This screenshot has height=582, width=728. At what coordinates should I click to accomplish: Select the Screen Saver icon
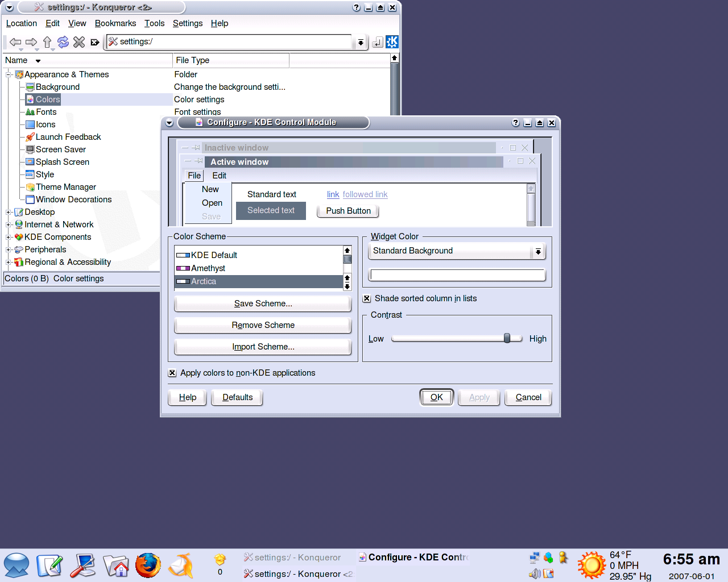pyautogui.click(x=30, y=149)
